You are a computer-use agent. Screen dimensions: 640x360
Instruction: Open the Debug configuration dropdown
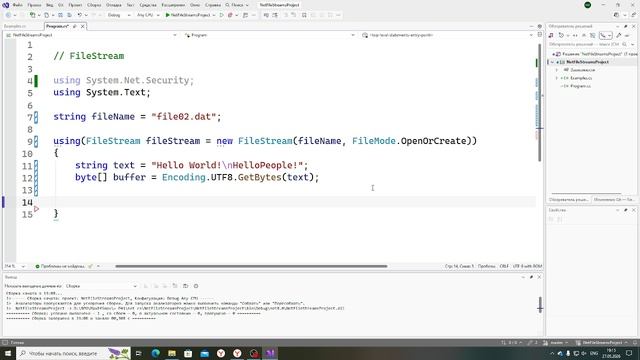tap(119, 15)
